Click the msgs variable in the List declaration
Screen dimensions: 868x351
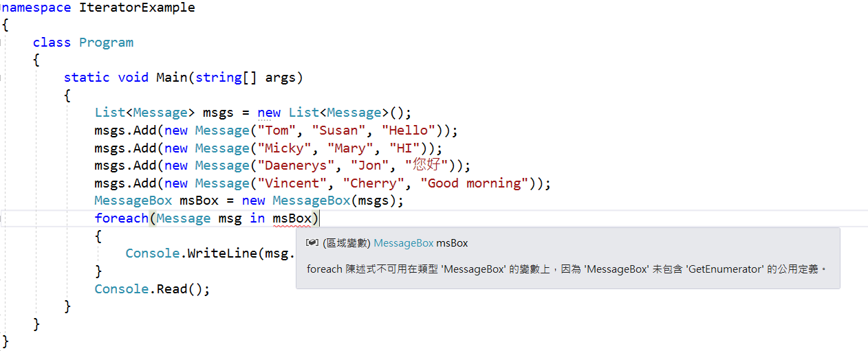218,113
